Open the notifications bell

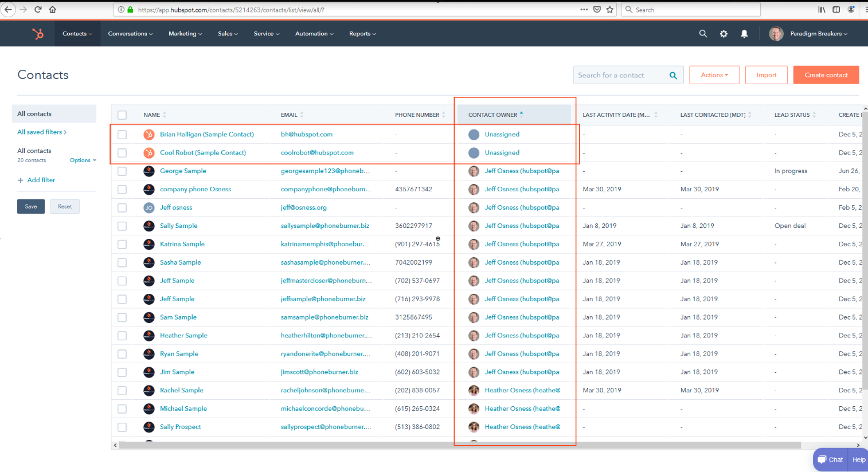tap(744, 34)
